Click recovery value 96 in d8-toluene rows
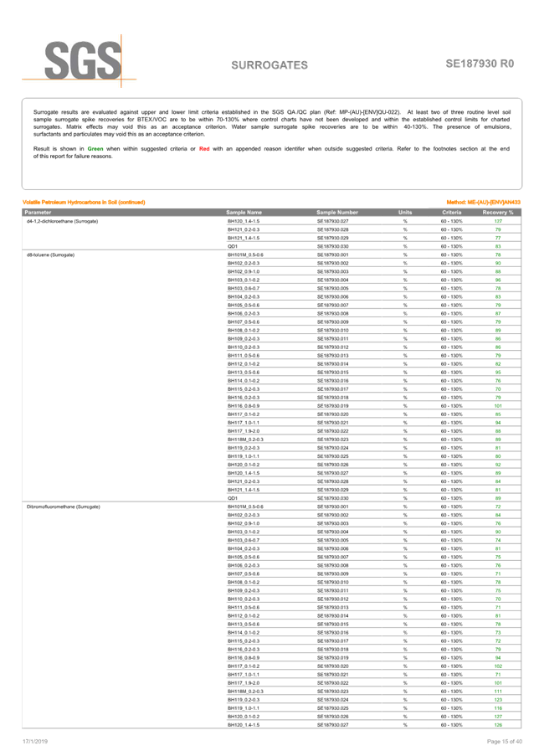The image size is (534, 756). click(x=498, y=280)
